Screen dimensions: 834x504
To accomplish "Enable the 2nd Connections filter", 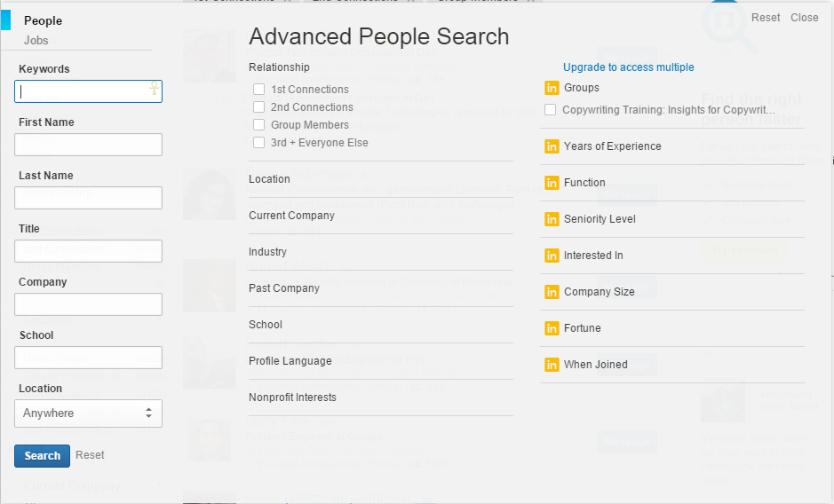I will [259, 107].
